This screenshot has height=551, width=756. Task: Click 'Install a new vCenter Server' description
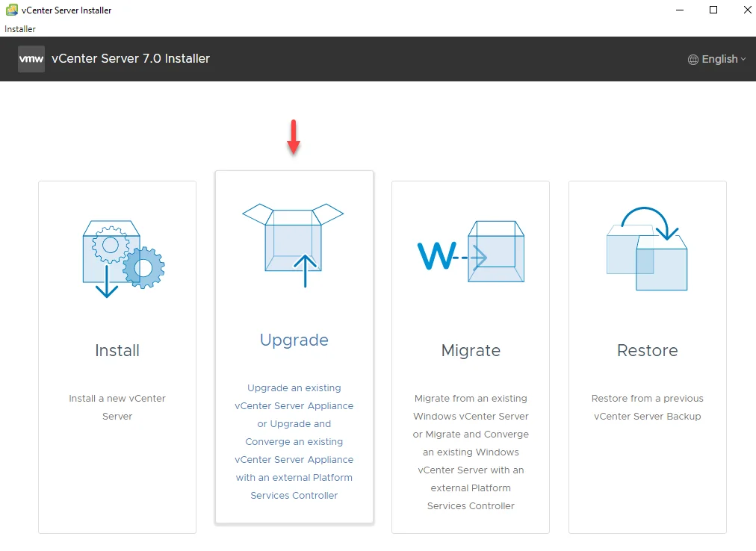tap(117, 408)
